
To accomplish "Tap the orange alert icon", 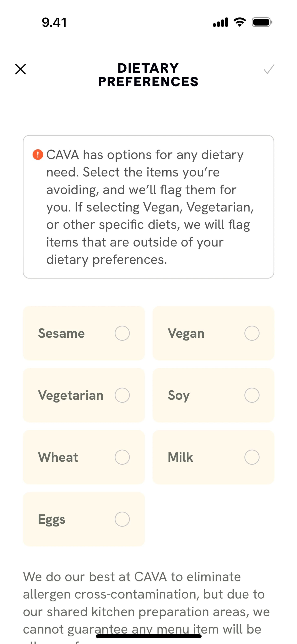I will point(38,154).
